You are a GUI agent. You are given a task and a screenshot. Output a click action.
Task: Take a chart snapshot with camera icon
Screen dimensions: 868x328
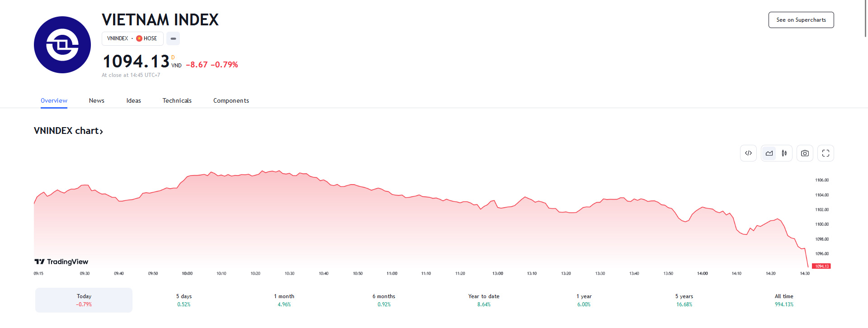(x=805, y=153)
